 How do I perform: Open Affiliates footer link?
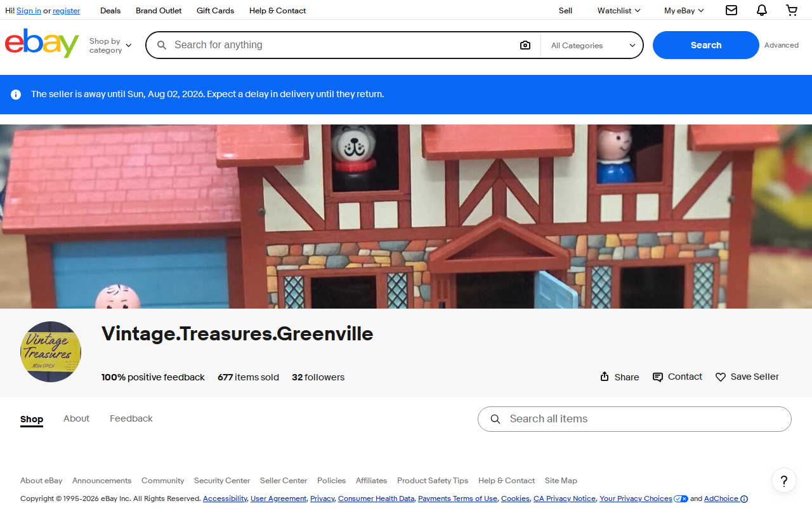point(371,481)
